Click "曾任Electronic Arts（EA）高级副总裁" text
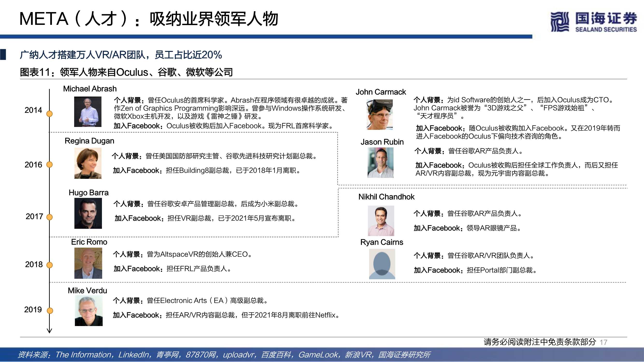Image resolution: width=644 pixels, height=362 pixels. [205, 300]
